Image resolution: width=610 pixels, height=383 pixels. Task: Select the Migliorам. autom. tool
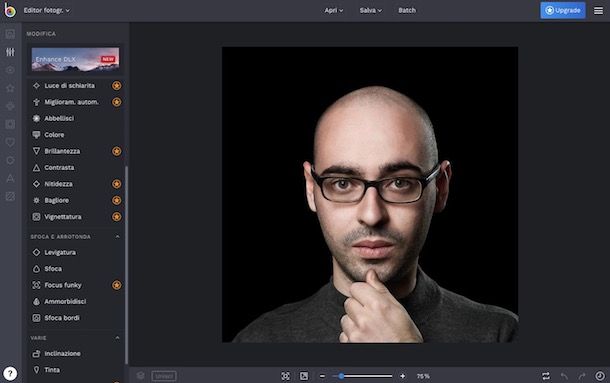(76, 102)
